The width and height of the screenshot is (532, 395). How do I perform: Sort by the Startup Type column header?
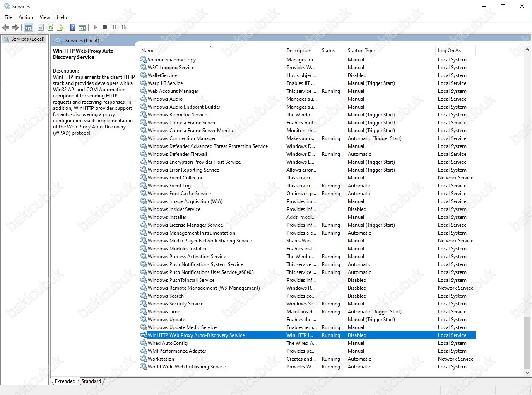click(x=391, y=51)
